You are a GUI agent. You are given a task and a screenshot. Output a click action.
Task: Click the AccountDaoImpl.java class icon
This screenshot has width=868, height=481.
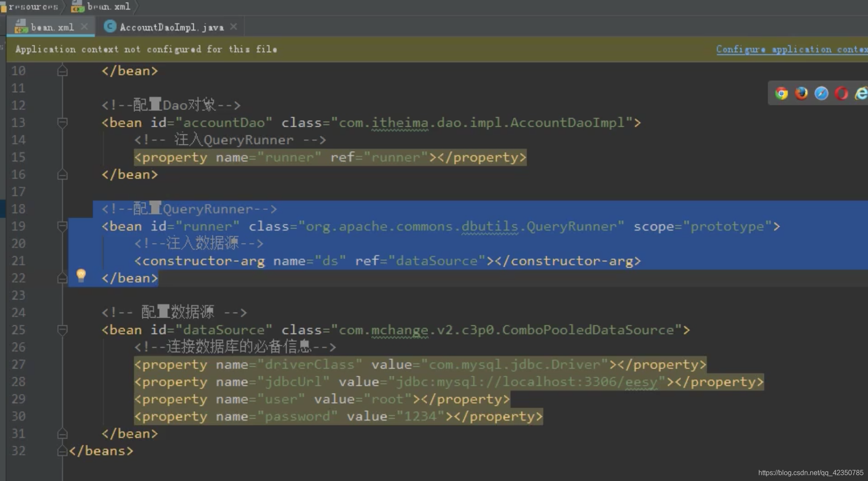[x=110, y=27]
